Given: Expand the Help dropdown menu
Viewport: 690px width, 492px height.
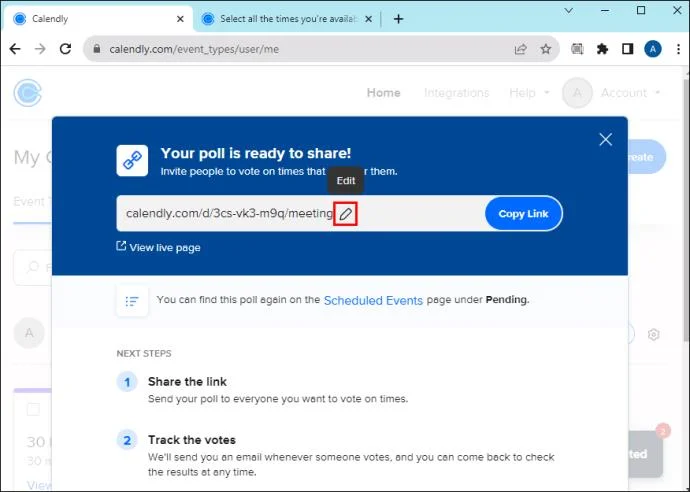Looking at the screenshot, I should (x=529, y=93).
